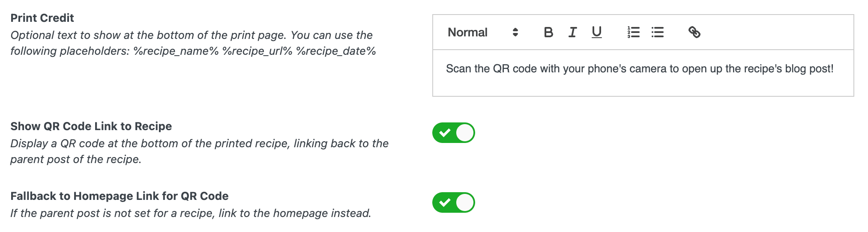The width and height of the screenshot is (868, 232).
Task: Click the Fallback to Homepage Link for QR Code label
Action: point(120,196)
